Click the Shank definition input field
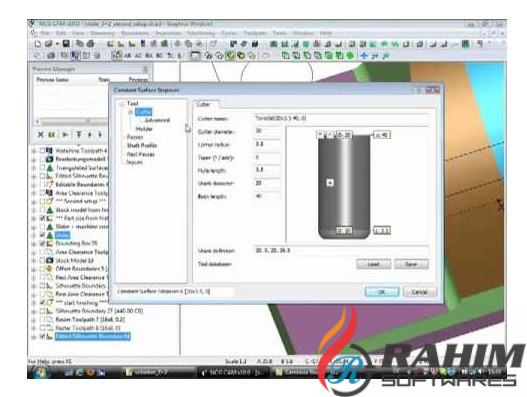 coord(341,250)
